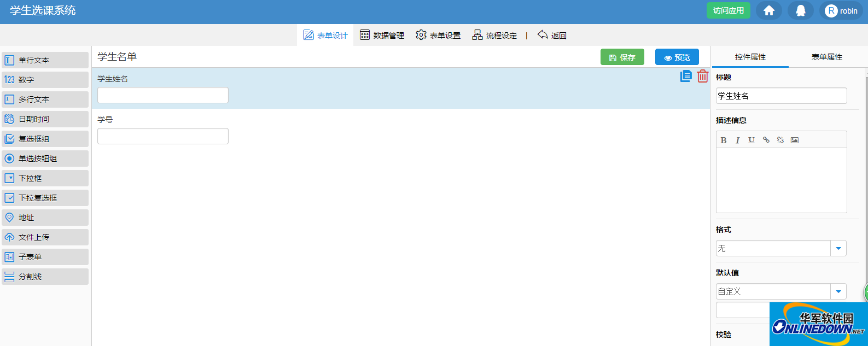This screenshot has height=346, width=868.
Task: Expand the 默认值 dropdown
Action: pos(838,292)
